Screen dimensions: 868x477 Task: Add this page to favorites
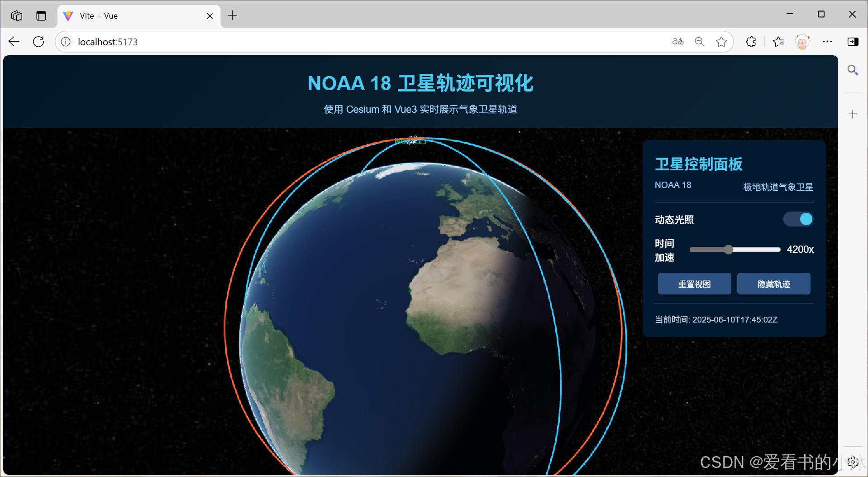coord(721,42)
